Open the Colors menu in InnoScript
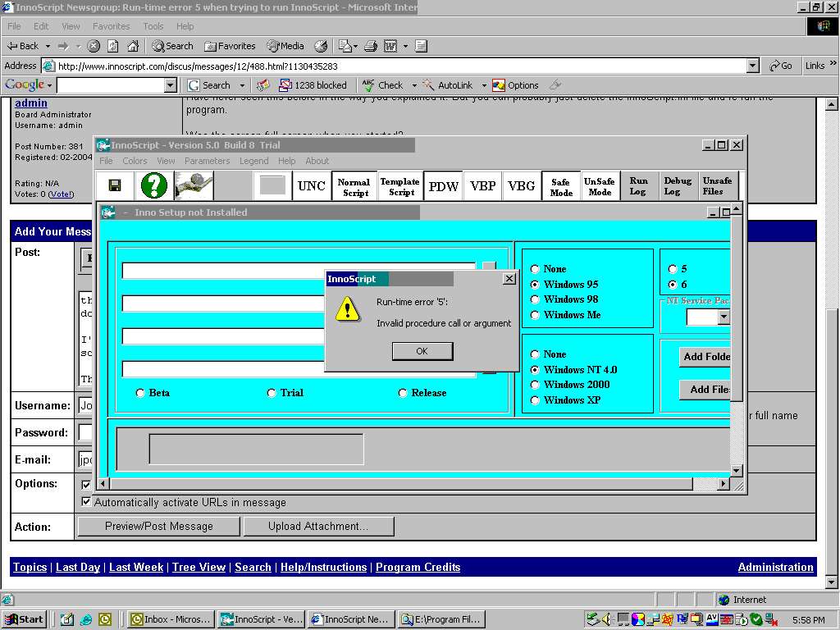 (x=135, y=161)
